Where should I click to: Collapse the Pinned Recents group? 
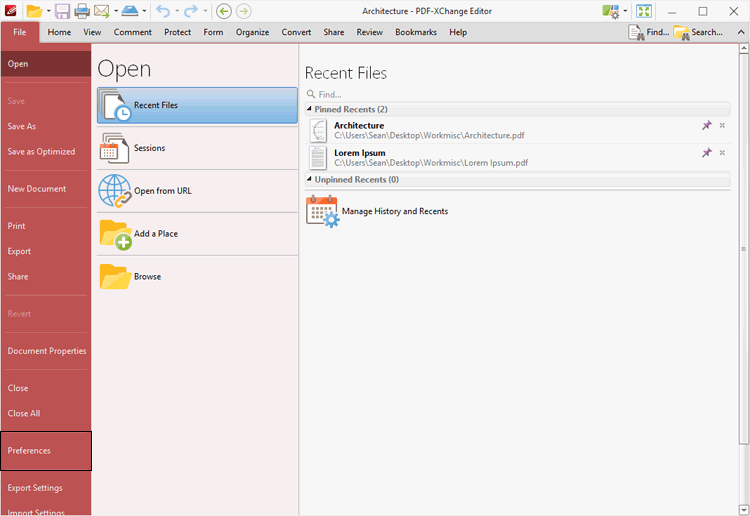309,109
